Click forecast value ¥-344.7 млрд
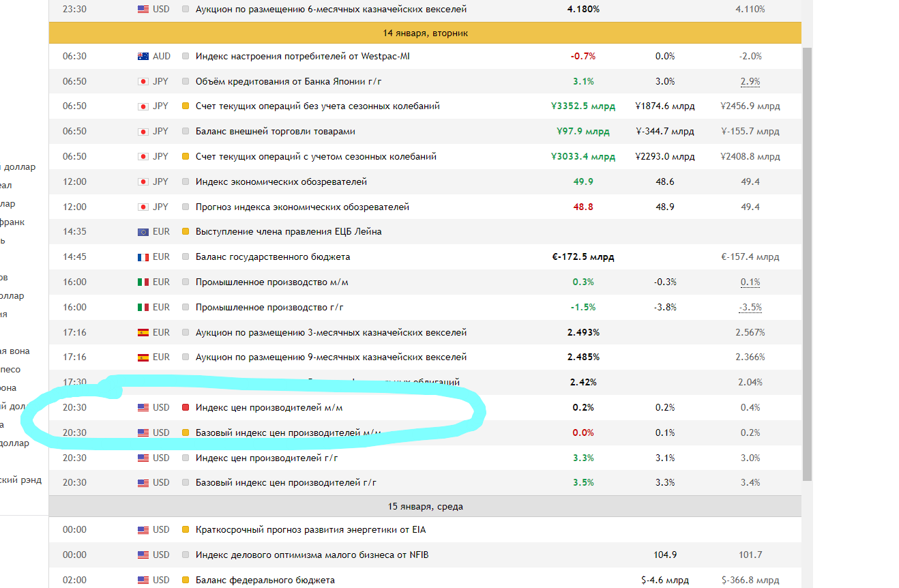The width and height of the screenshot is (899, 588). coord(665,132)
